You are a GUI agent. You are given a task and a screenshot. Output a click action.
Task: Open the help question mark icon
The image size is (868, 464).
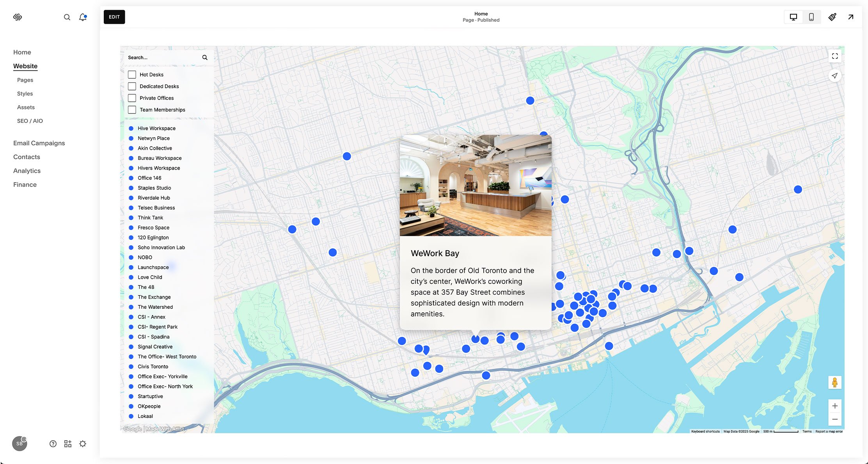pos(53,444)
